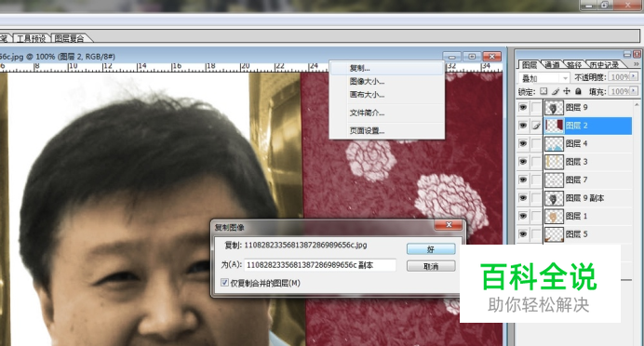
Task: Choose 画布大小... from the context menu
Action: tap(387, 95)
